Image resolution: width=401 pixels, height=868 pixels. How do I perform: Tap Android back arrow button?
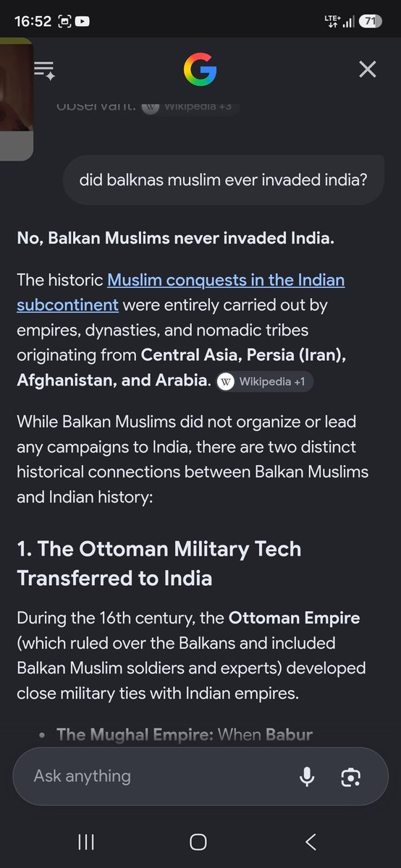point(311,841)
